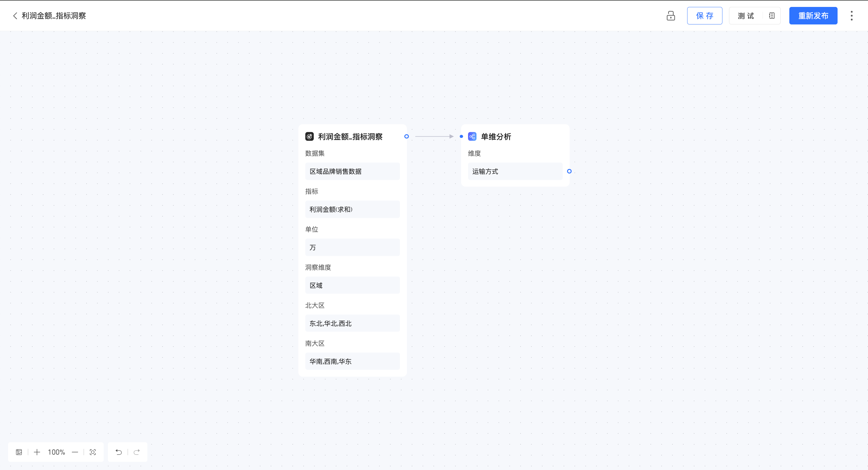Viewport: 868px width, 470px height.
Task: Click the 100% zoom level display
Action: tap(56, 452)
